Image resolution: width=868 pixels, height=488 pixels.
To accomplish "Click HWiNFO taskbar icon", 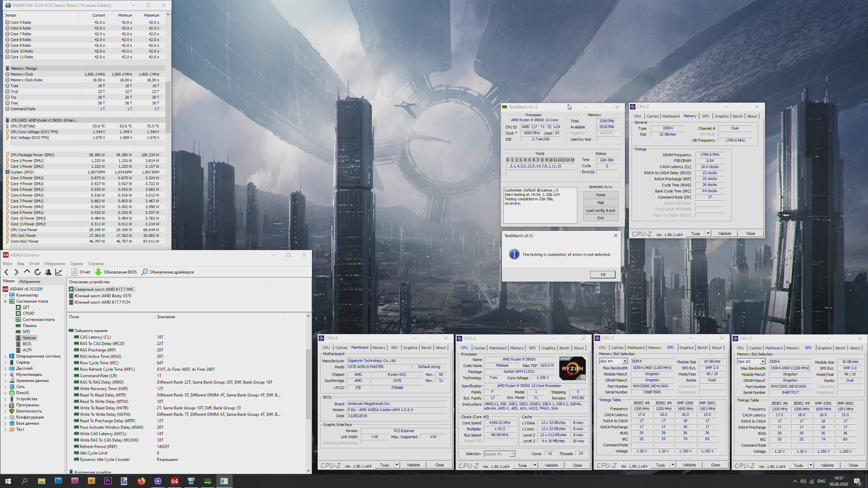I will tap(191, 481).
